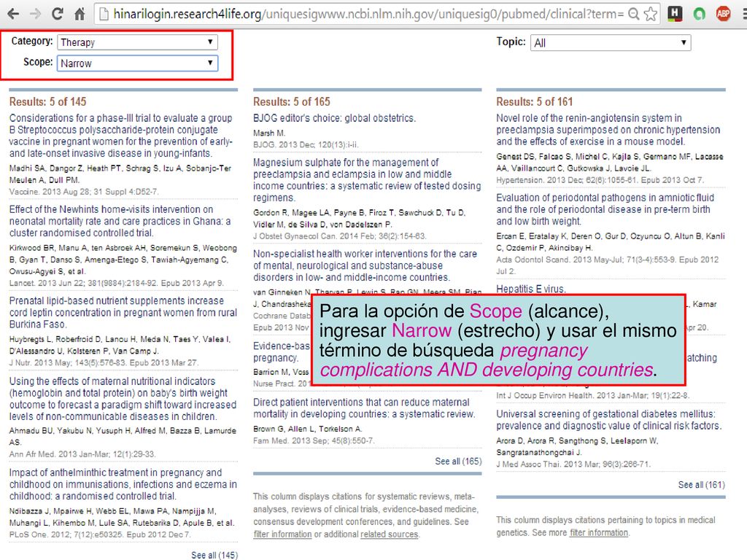Open the Hepatitis E virus article

tap(531, 289)
